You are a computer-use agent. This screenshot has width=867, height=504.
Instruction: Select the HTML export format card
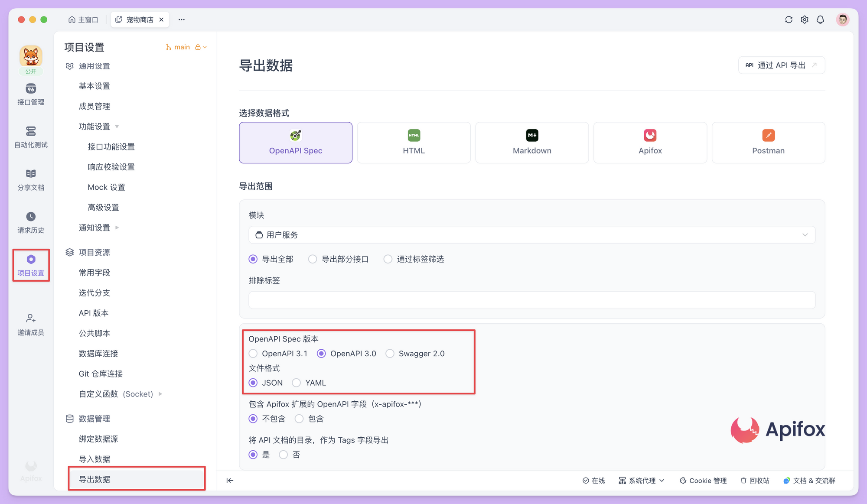(x=414, y=143)
